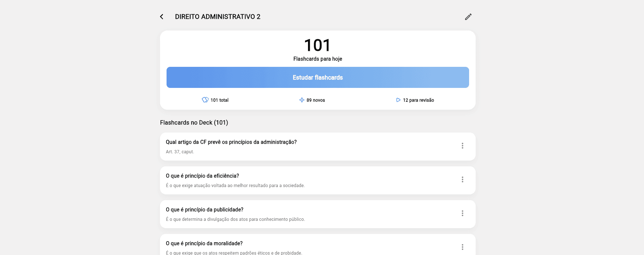The width and height of the screenshot is (644, 255).
Task: Click answer text 'Art. 37, caput.'
Action: (180, 152)
